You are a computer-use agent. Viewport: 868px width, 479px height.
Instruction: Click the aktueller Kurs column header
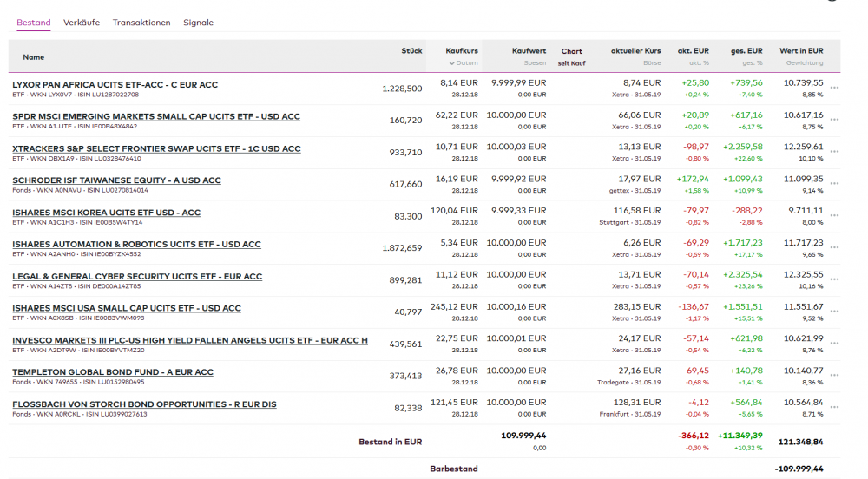[635, 51]
